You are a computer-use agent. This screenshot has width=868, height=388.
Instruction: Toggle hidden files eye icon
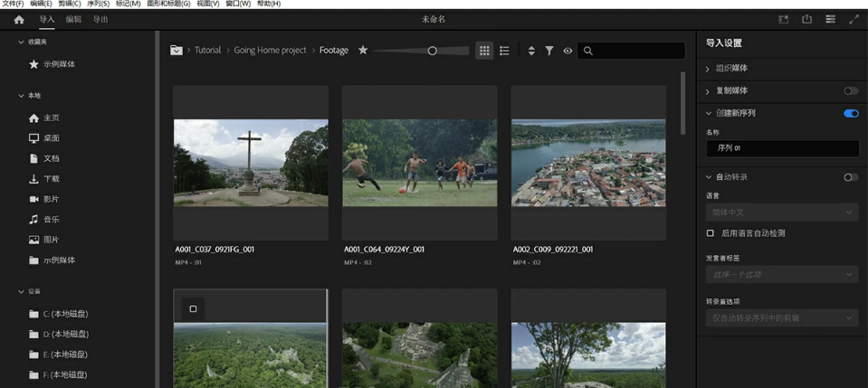(x=568, y=51)
